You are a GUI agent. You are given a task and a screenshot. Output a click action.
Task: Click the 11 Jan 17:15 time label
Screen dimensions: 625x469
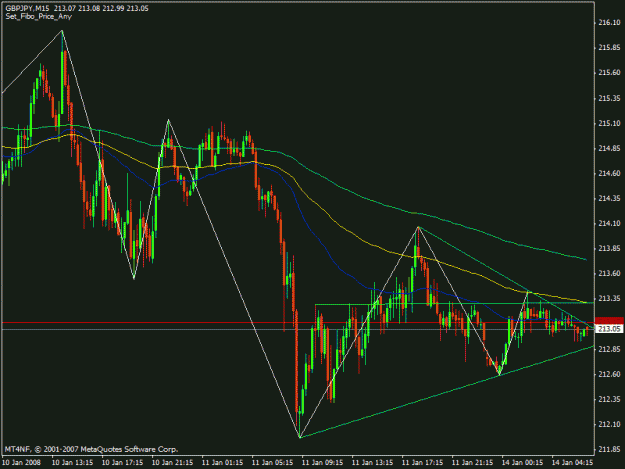point(423,463)
